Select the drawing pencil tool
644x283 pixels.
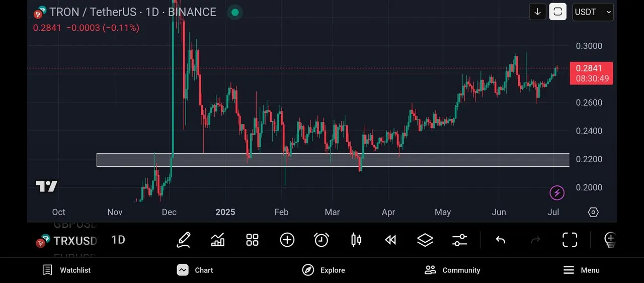click(184, 240)
